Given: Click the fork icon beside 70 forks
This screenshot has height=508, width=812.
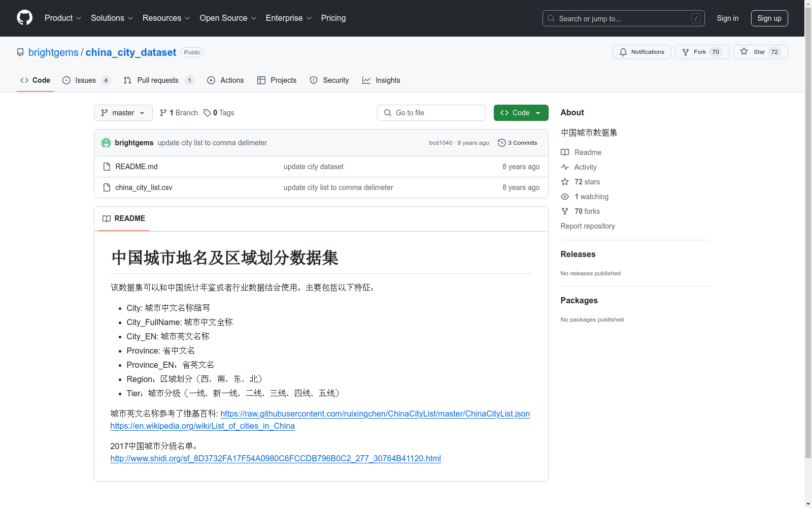Looking at the screenshot, I should point(565,211).
